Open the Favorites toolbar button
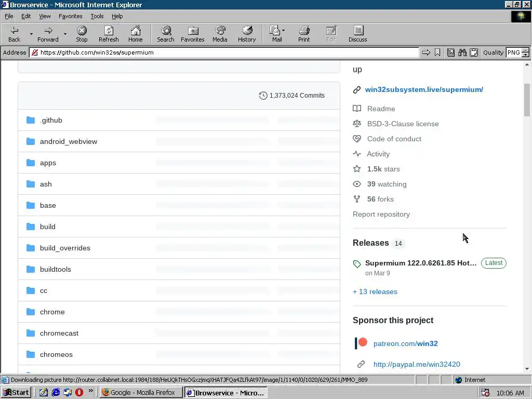This screenshot has height=399, width=532. pos(192,34)
